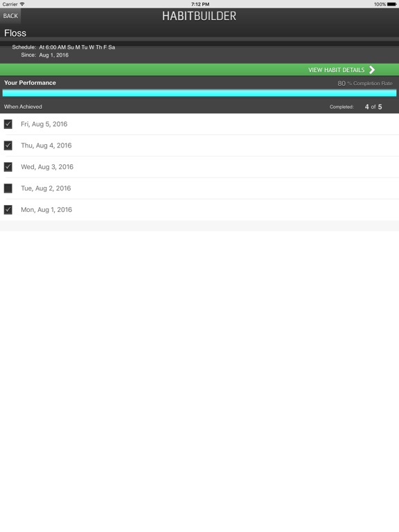Tap the When Achieved column header
This screenshot has width=399, height=532.
click(23, 107)
